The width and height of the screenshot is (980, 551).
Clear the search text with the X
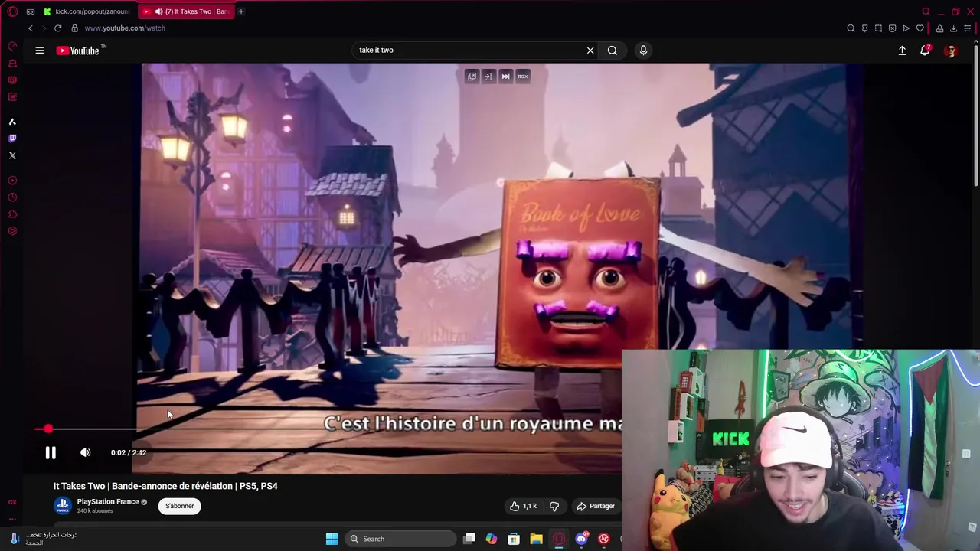click(590, 51)
